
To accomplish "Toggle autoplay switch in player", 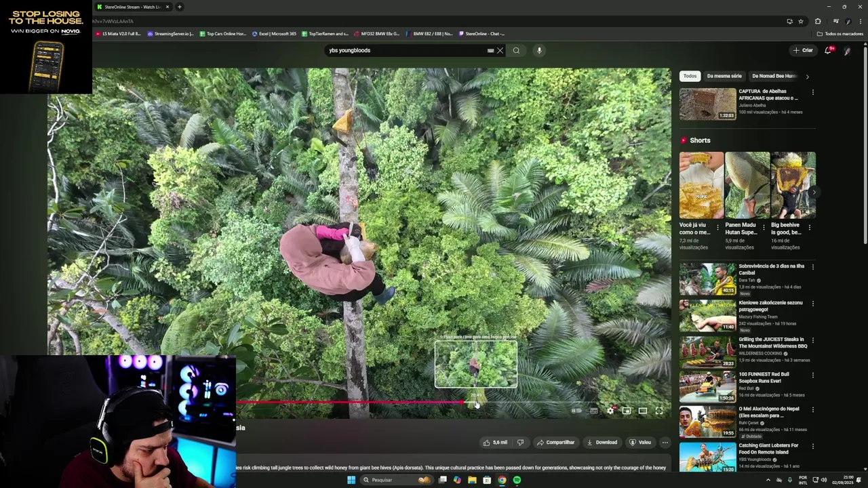I will pos(576,411).
